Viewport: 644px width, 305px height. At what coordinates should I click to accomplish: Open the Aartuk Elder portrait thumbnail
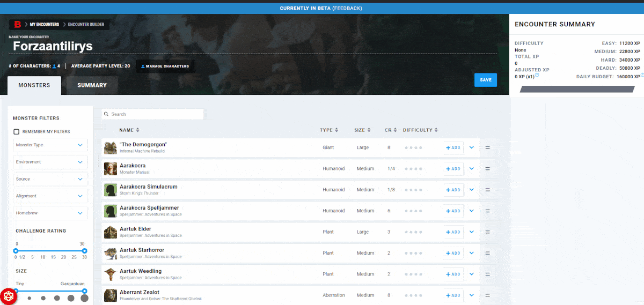point(111,232)
